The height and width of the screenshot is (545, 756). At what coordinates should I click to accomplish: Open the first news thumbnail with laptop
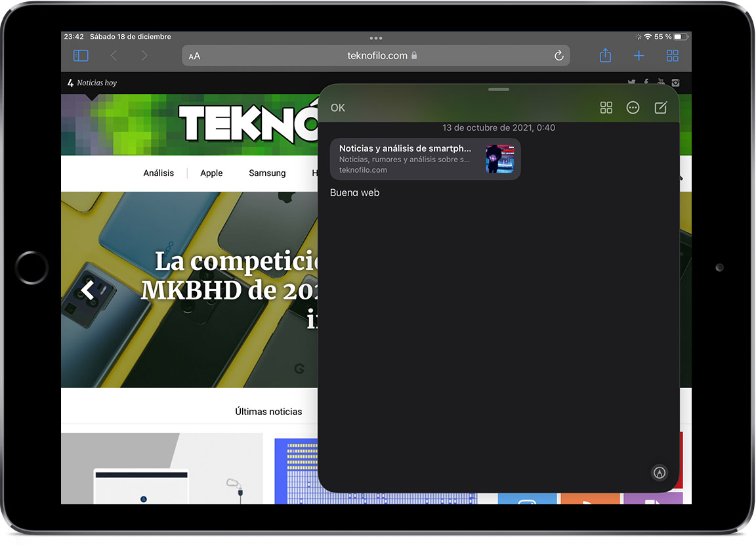[162, 468]
